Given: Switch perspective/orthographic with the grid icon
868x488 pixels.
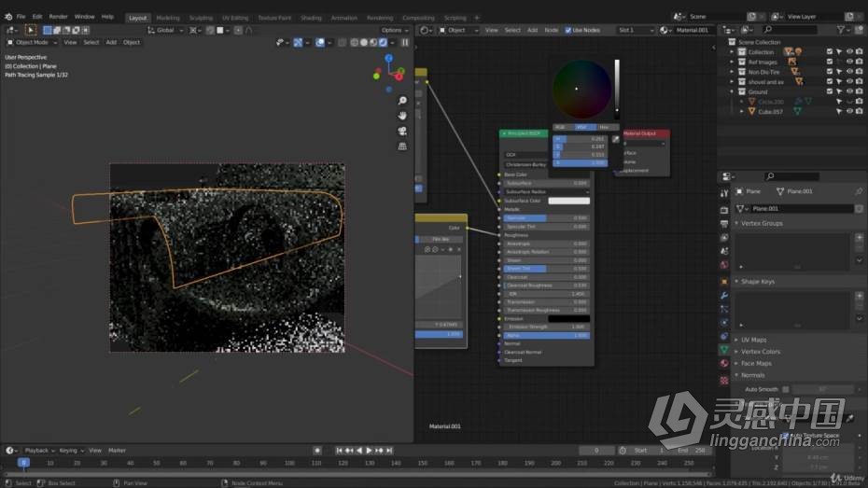Looking at the screenshot, I should point(402,146).
